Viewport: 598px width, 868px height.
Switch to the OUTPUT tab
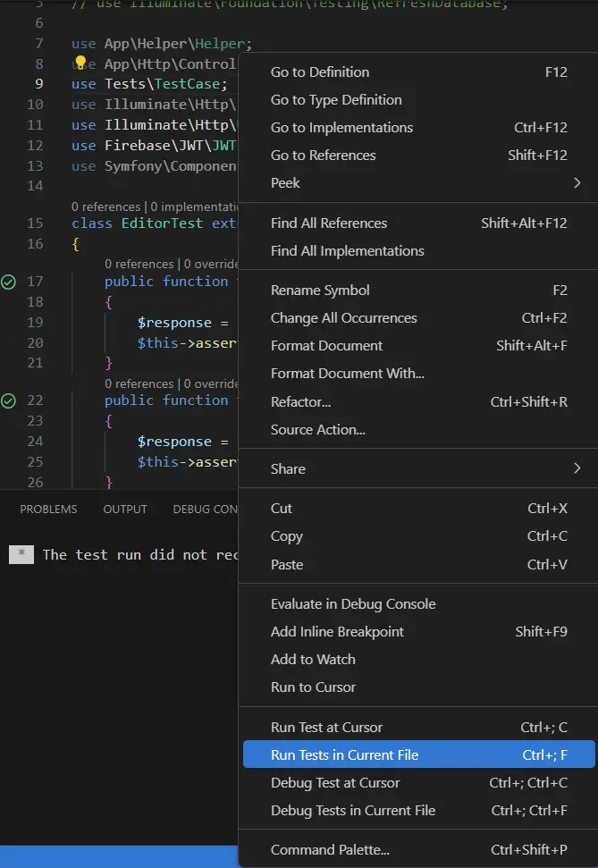pyautogui.click(x=124, y=509)
